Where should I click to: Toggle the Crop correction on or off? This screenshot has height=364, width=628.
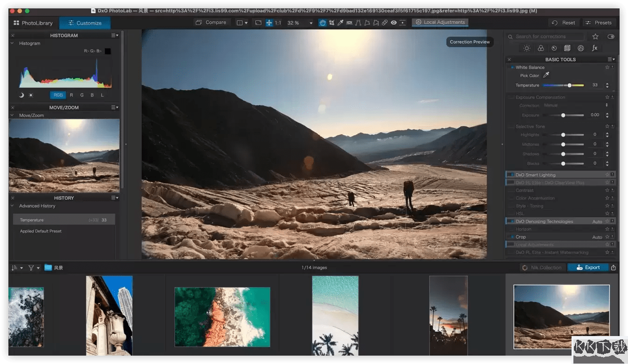tap(512, 237)
